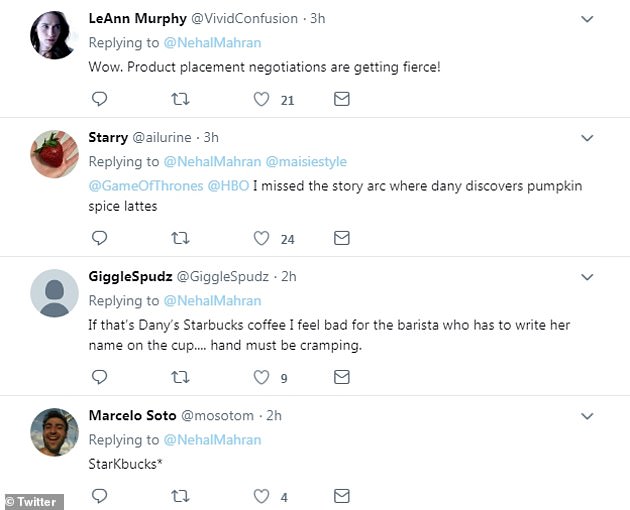Retweet Marcelo Soto's StarKbucks tweet

coord(181,496)
